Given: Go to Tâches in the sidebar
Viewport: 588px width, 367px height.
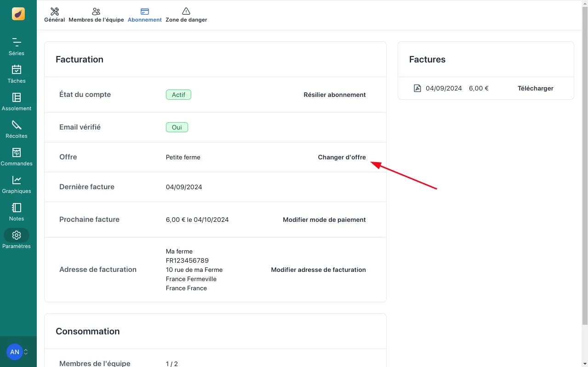Looking at the screenshot, I should tap(17, 74).
